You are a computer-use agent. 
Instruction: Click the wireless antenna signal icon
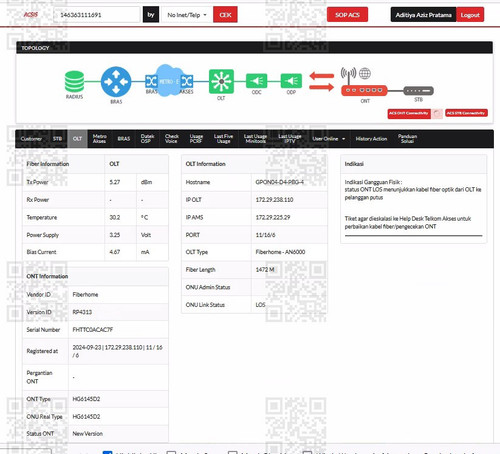click(348, 75)
